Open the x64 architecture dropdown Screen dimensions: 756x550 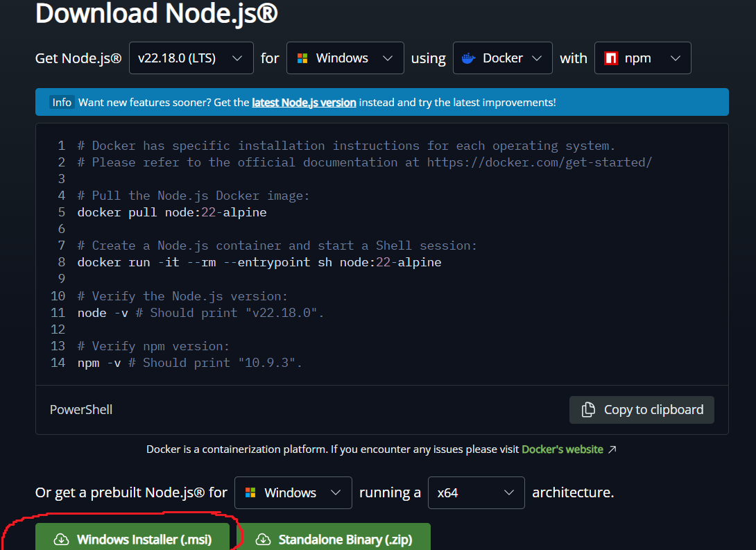tap(476, 492)
